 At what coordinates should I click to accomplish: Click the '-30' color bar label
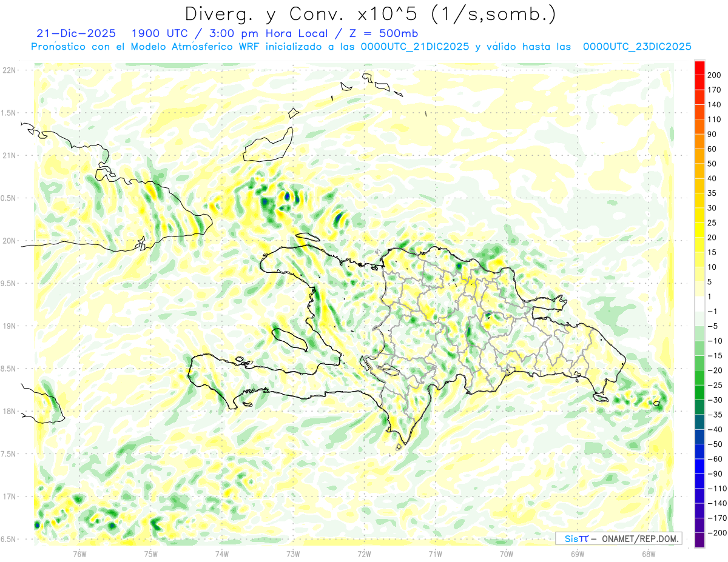pyautogui.click(x=715, y=400)
